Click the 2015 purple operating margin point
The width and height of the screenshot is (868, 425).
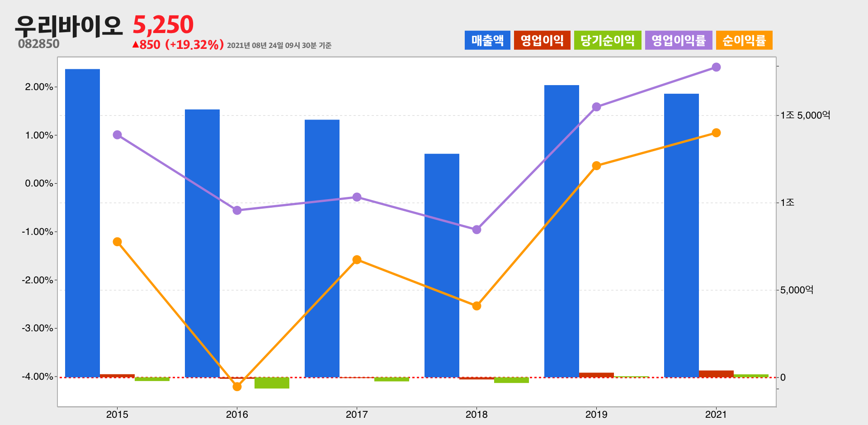[118, 135]
